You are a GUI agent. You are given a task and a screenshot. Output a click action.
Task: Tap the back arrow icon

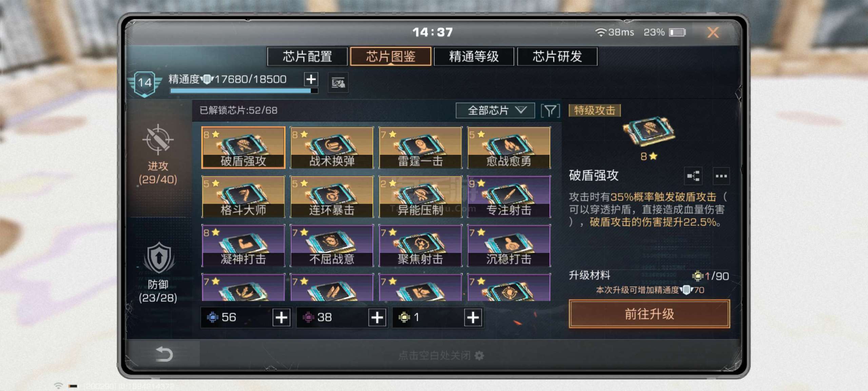(x=164, y=354)
